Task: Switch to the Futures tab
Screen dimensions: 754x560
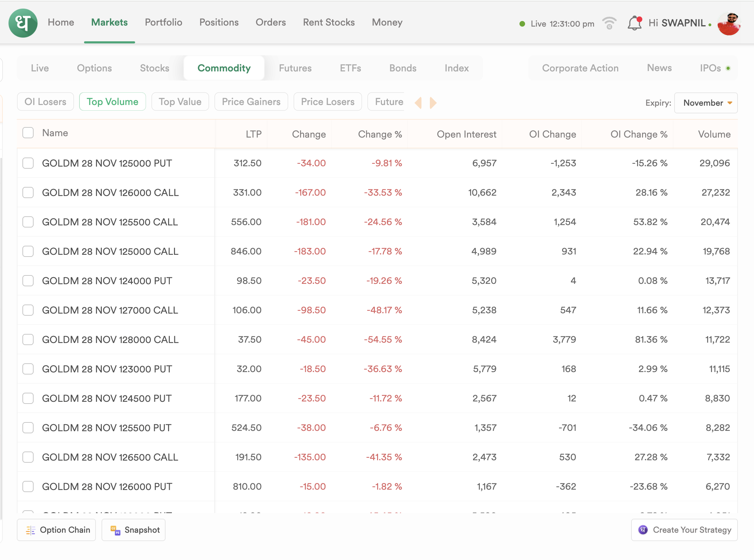Action: [x=295, y=68]
